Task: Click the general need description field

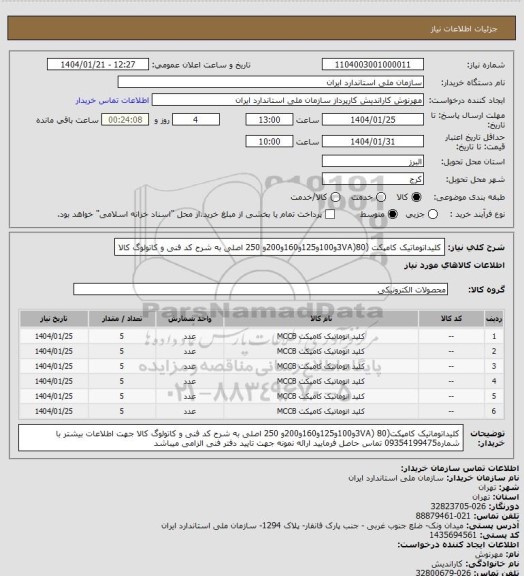Action: 279,248
